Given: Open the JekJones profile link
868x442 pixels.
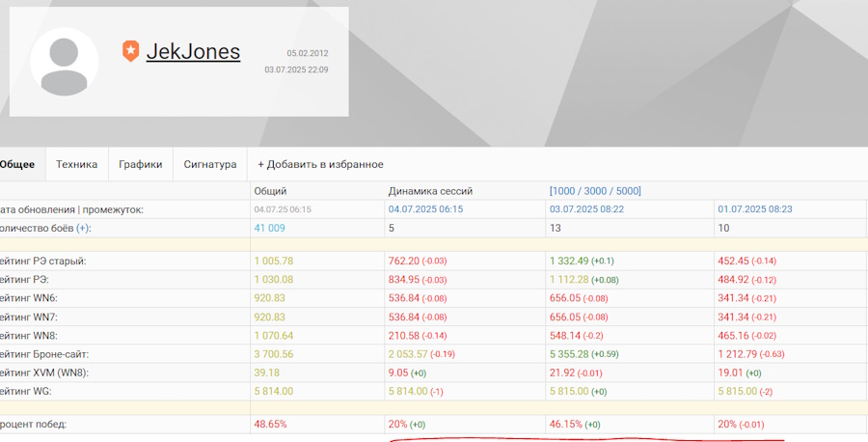Looking at the screenshot, I should (193, 51).
